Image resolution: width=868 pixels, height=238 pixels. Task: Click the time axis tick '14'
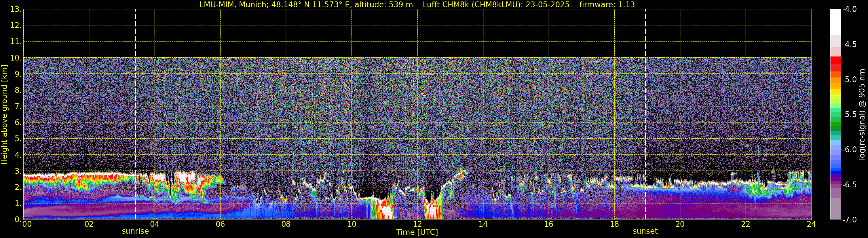tap(483, 224)
